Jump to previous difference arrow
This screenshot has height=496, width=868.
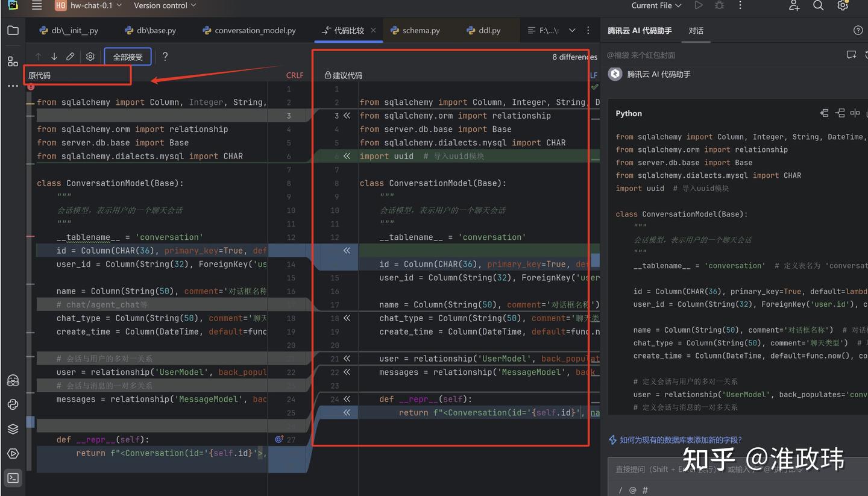(38, 57)
